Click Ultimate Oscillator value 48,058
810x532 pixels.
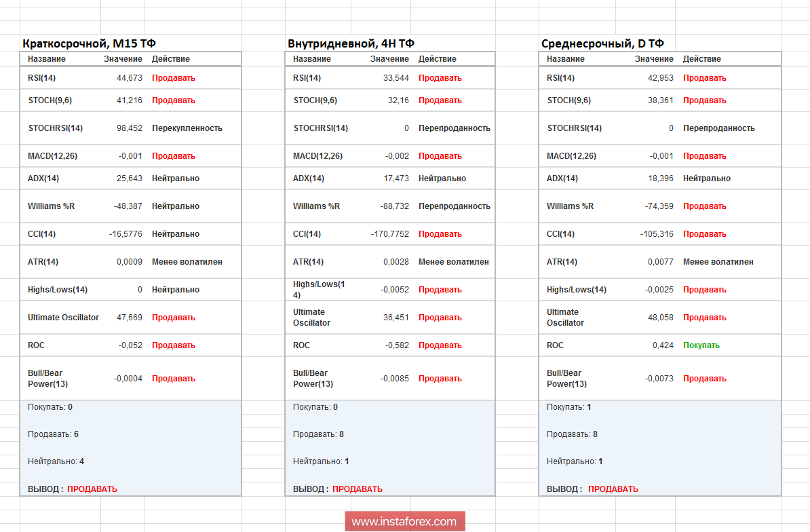[660, 318]
